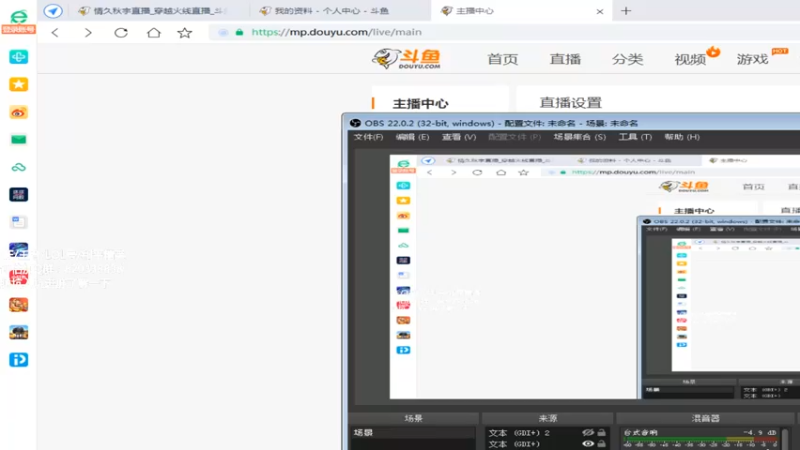The image size is (800, 450).
Task: Click the 混音器 dock header in OBS
Action: click(x=706, y=418)
